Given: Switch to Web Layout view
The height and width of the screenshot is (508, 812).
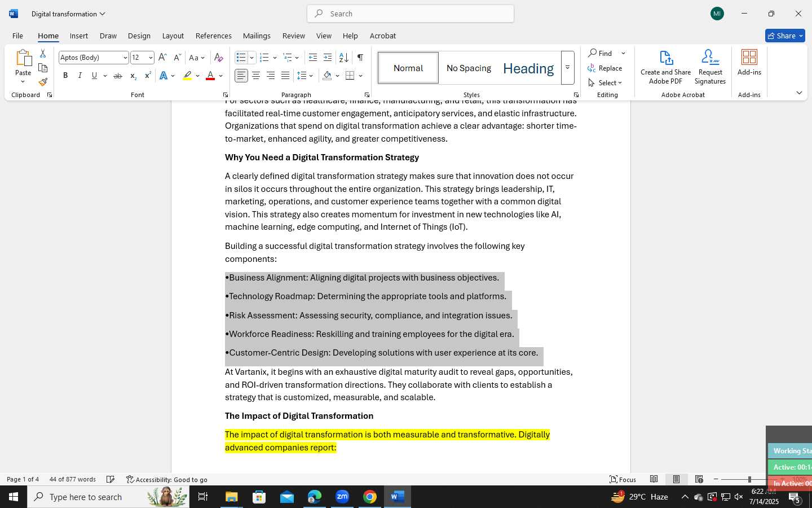Looking at the screenshot, I should point(699,479).
